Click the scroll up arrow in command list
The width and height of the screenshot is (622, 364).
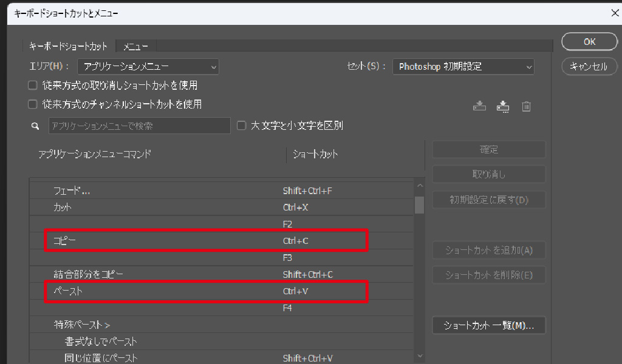click(419, 186)
